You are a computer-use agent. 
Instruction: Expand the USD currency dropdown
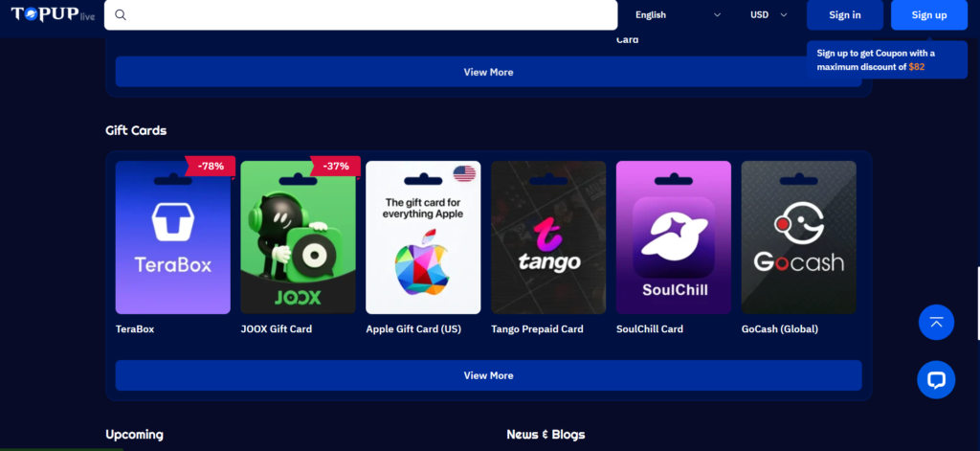pos(768,15)
